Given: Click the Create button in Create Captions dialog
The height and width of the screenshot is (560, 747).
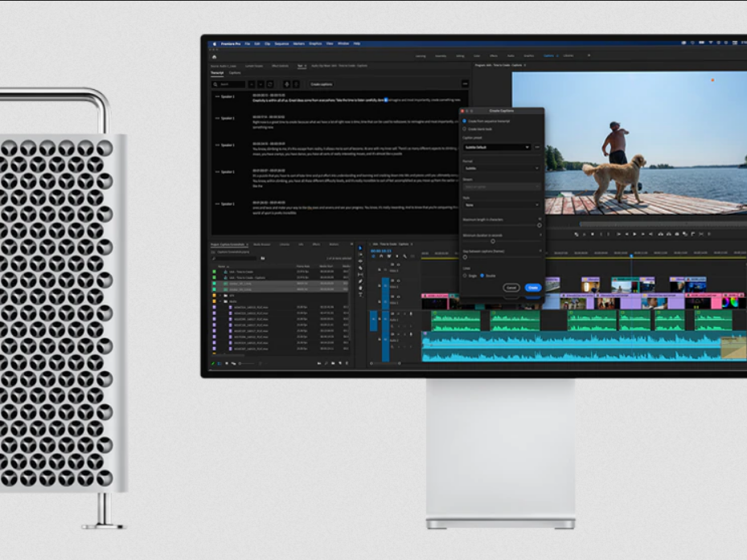Looking at the screenshot, I should pos(533,288).
